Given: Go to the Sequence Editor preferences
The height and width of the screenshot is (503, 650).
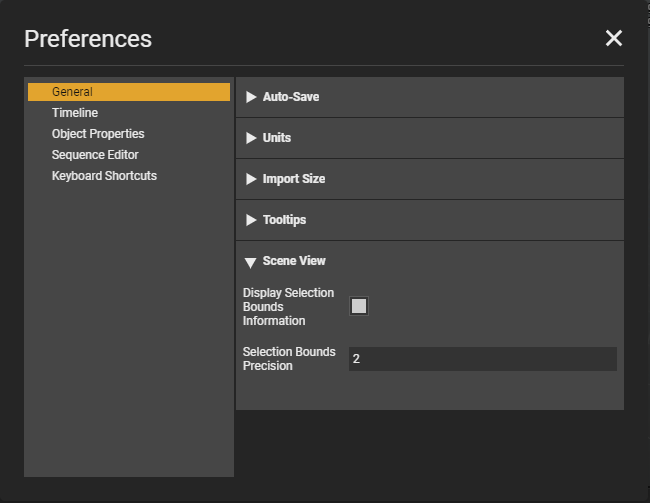Looking at the screenshot, I should point(95,155).
